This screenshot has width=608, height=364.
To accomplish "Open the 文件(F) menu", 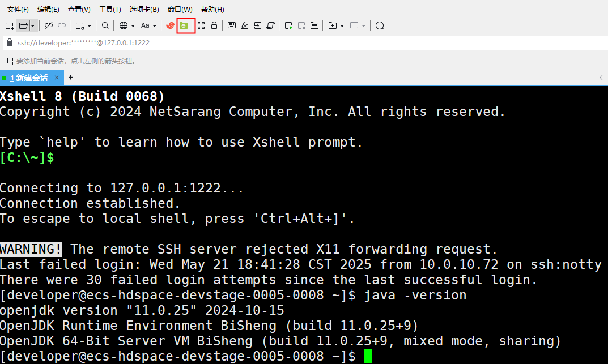I will 18,9.
